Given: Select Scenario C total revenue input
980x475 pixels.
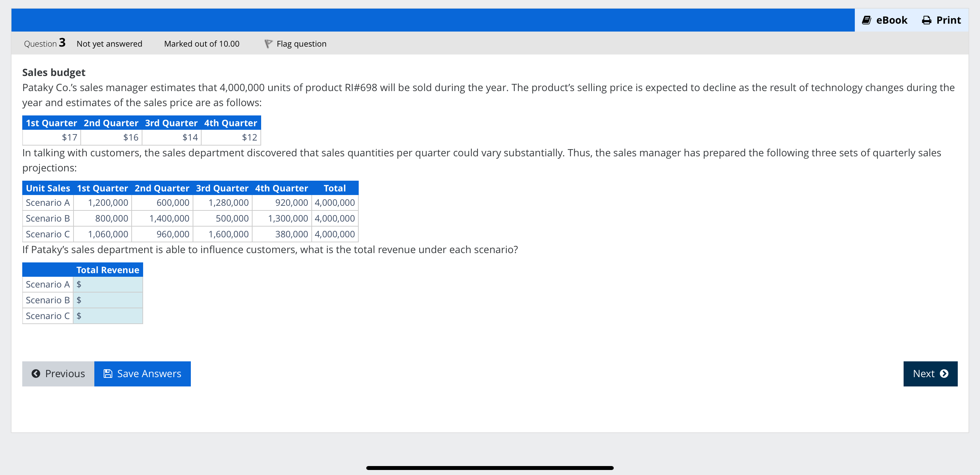Looking at the screenshot, I should (111, 316).
